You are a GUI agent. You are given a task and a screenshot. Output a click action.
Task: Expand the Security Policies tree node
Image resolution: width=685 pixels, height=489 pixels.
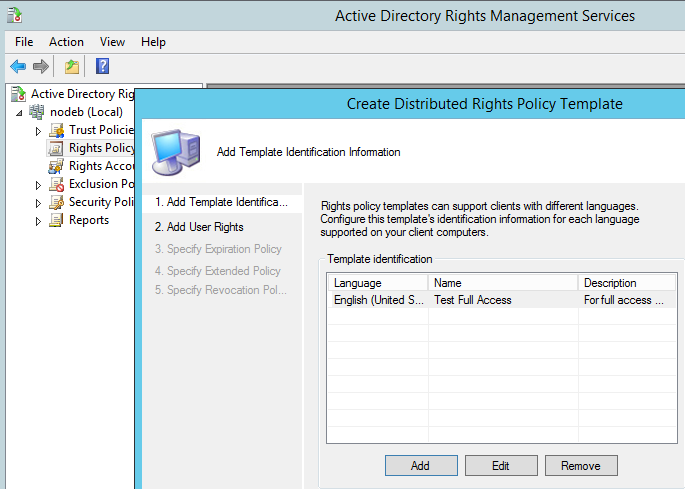pos(38,203)
